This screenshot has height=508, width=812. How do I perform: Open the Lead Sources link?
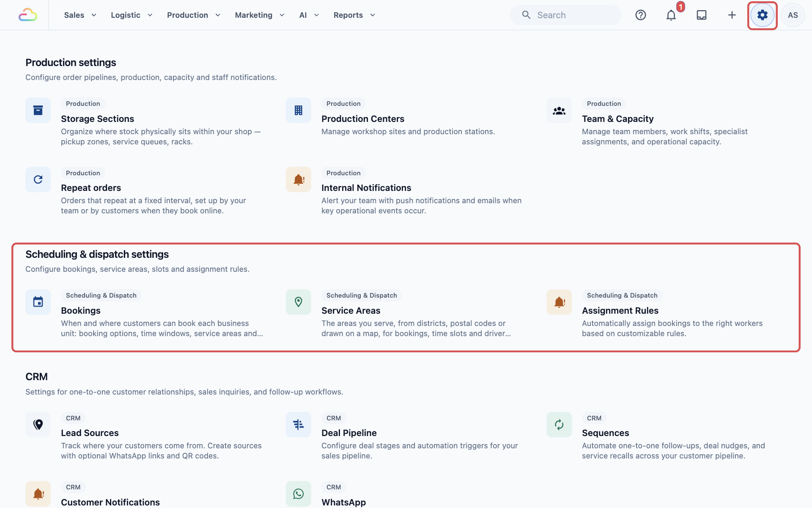[x=90, y=433]
